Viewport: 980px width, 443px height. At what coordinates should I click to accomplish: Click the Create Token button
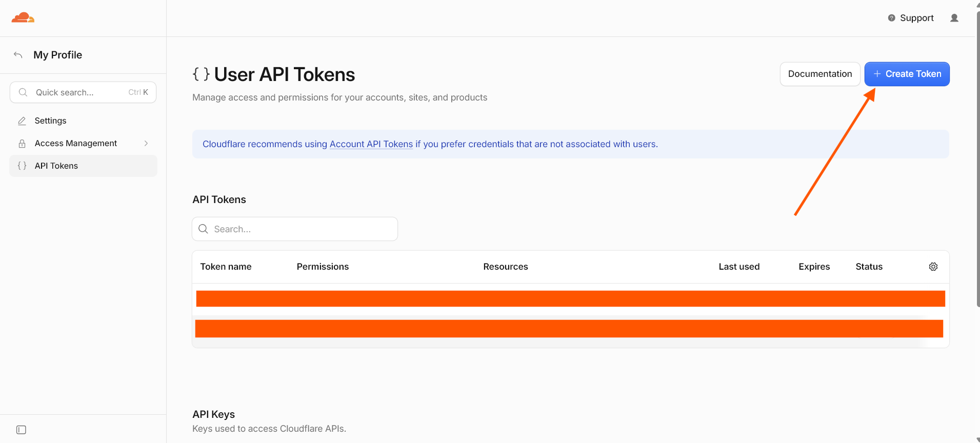click(907, 74)
